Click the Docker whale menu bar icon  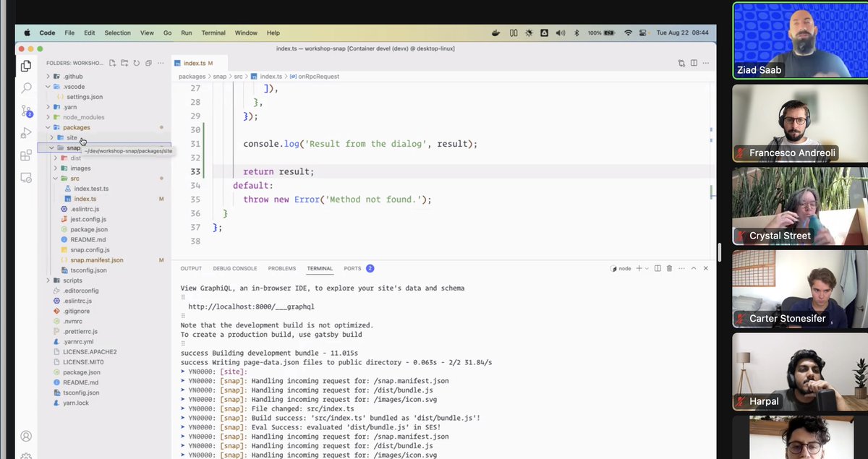tap(496, 33)
